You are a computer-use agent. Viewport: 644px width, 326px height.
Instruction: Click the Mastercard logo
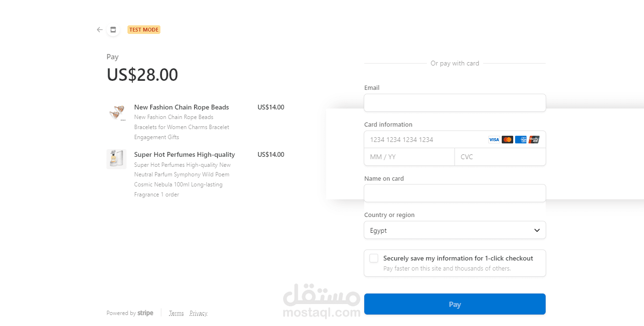click(x=507, y=140)
